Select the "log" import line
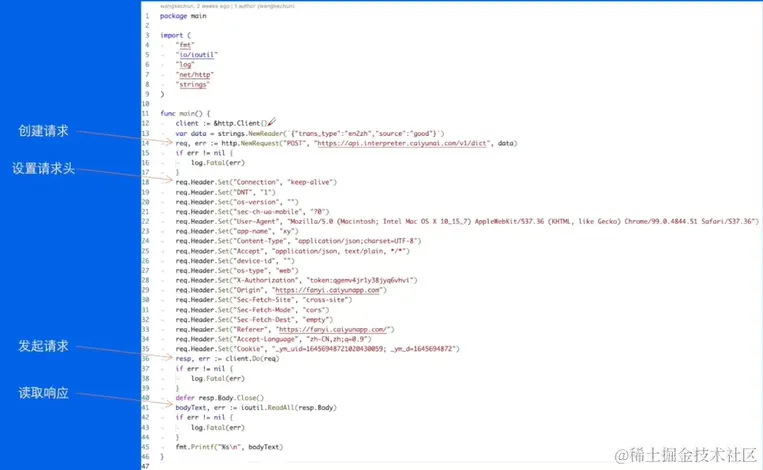This screenshot has height=470, width=763. click(185, 65)
